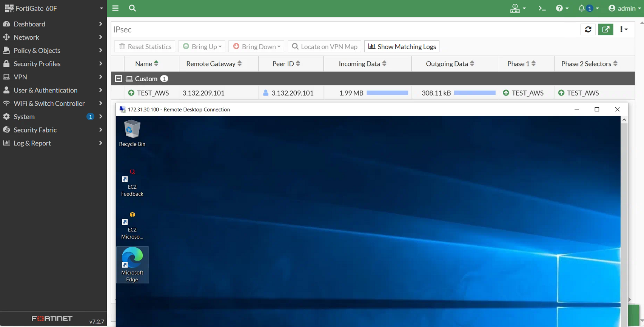Image resolution: width=644 pixels, height=327 pixels.
Task: Select the Microsoft Edge desktop shortcut
Action: click(x=132, y=265)
